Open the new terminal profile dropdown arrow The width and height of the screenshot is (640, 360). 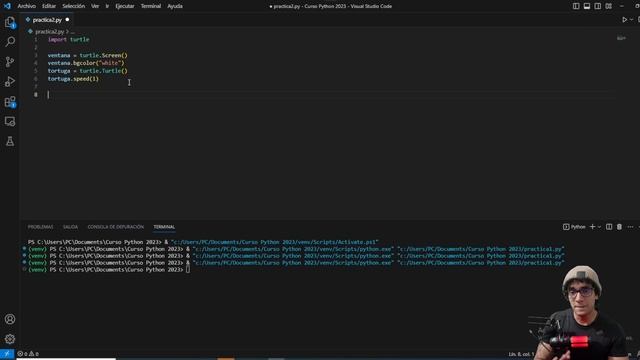[599, 227]
